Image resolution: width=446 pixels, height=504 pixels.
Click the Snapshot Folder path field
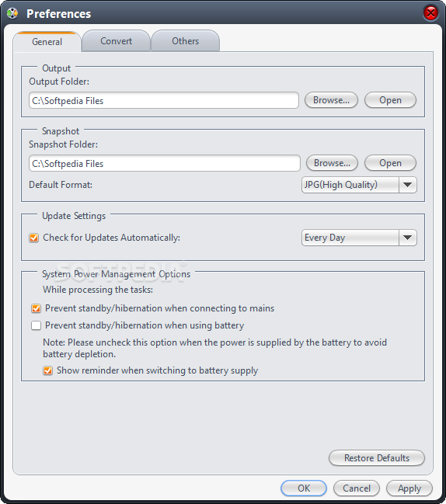pyautogui.click(x=164, y=163)
